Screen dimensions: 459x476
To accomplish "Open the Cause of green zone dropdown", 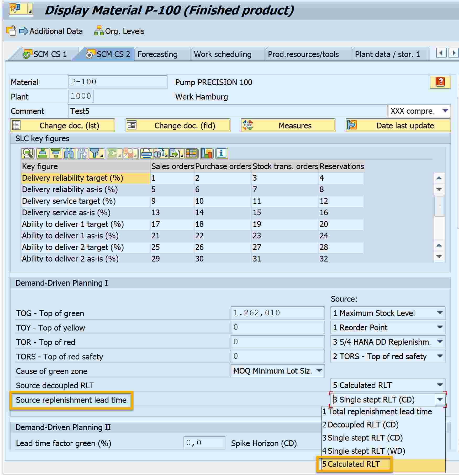I will pos(319,370).
